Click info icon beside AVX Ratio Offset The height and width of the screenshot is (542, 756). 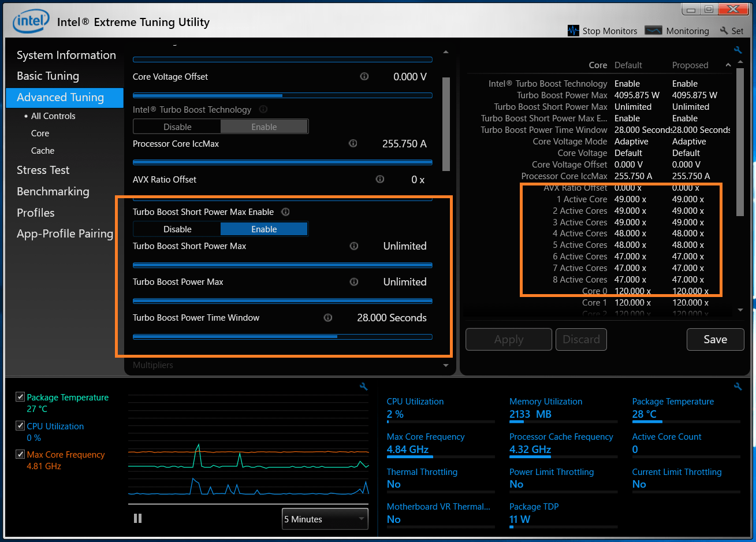coord(380,179)
